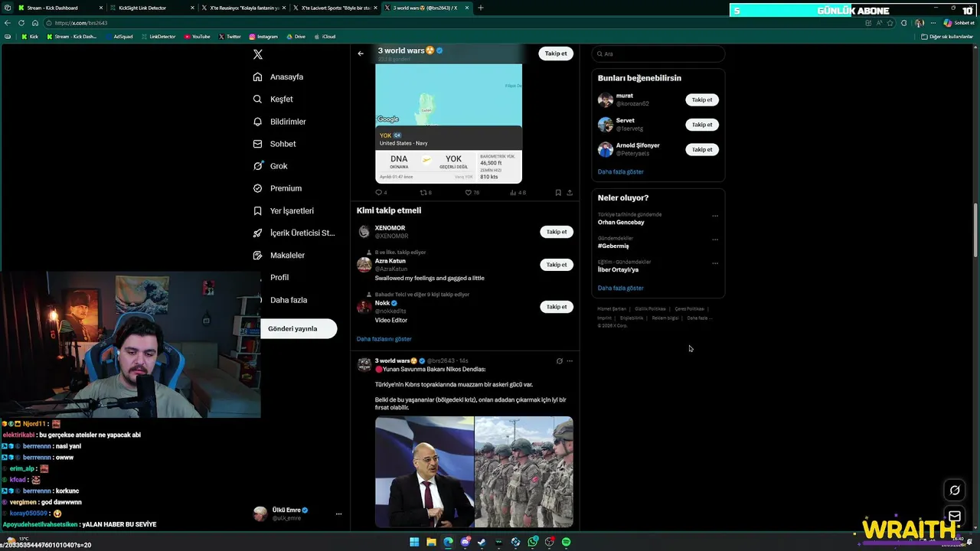
Task: Like the flight map post
Action: [x=469, y=193]
